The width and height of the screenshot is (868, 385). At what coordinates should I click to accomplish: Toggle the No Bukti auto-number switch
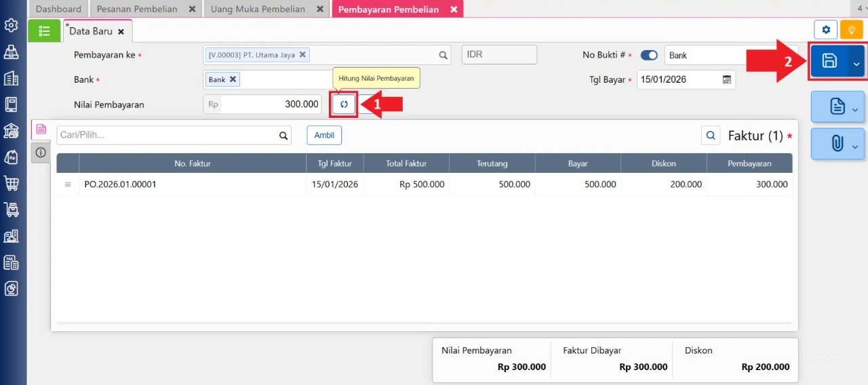[649, 55]
